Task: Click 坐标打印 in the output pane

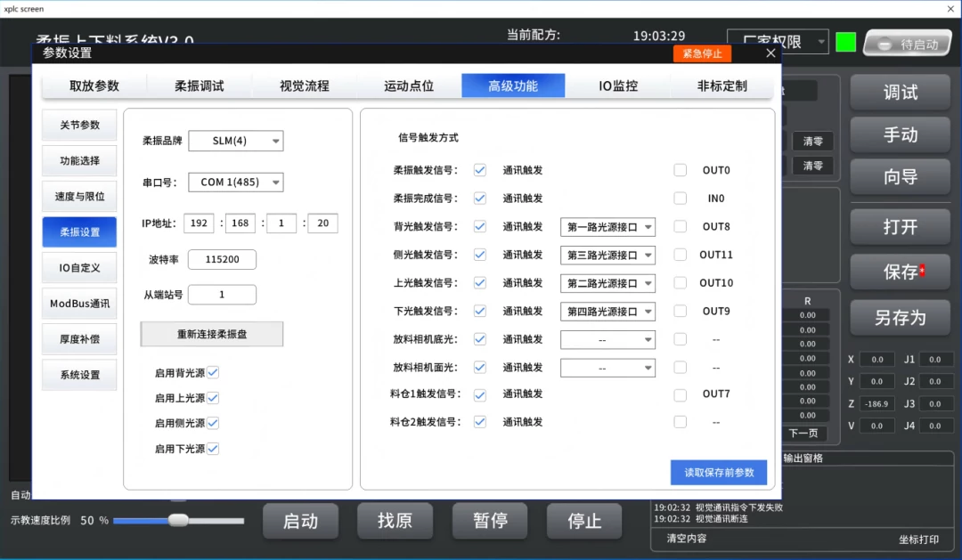Action: click(x=918, y=540)
